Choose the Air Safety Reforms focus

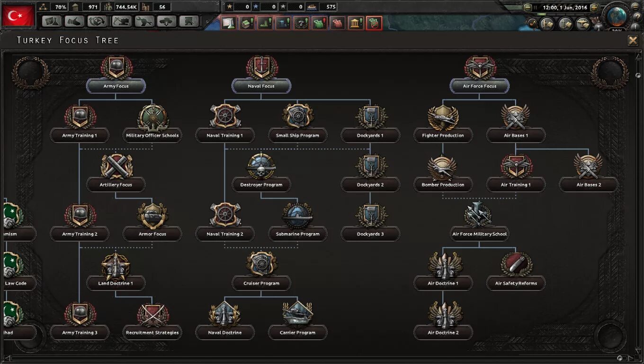click(516, 272)
